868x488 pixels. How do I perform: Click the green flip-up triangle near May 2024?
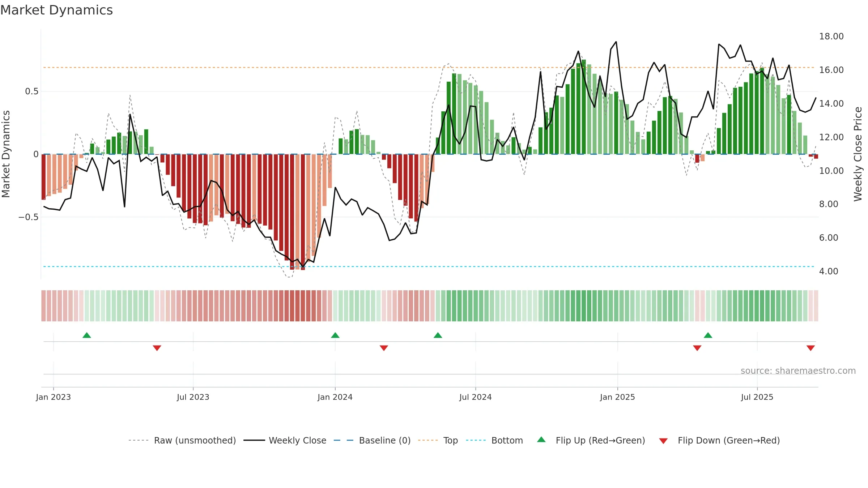point(438,335)
